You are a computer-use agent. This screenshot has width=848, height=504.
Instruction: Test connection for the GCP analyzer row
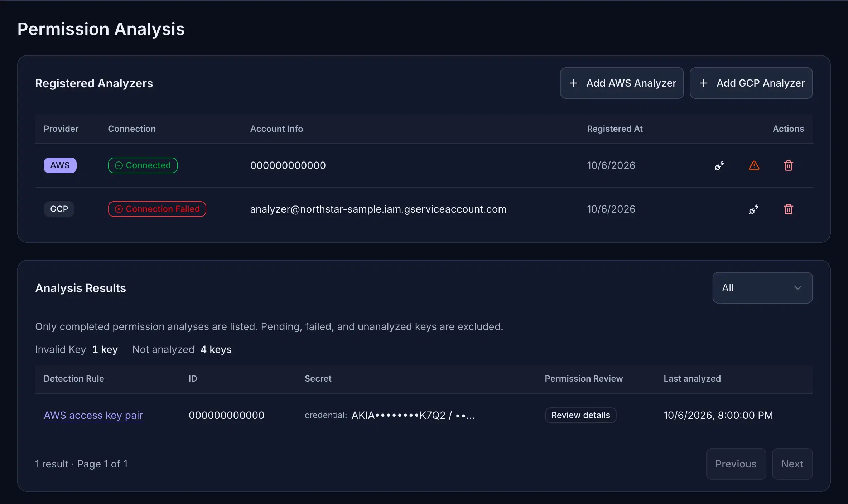pyautogui.click(x=753, y=209)
